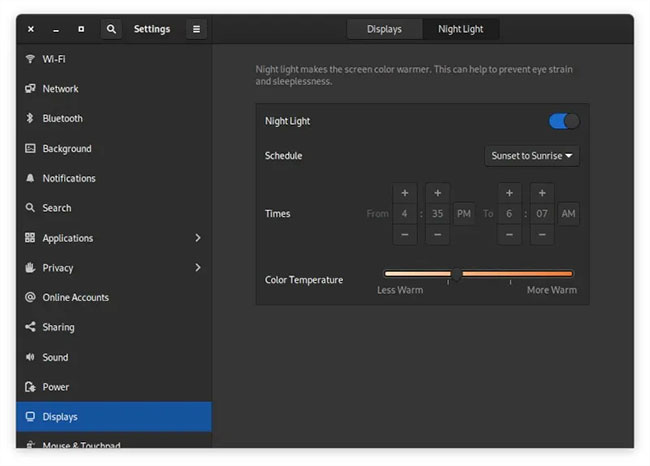The height and width of the screenshot is (466, 650).
Task: Select Notifications in the sidebar
Action: pyautogui.click(x=114, y=178)
